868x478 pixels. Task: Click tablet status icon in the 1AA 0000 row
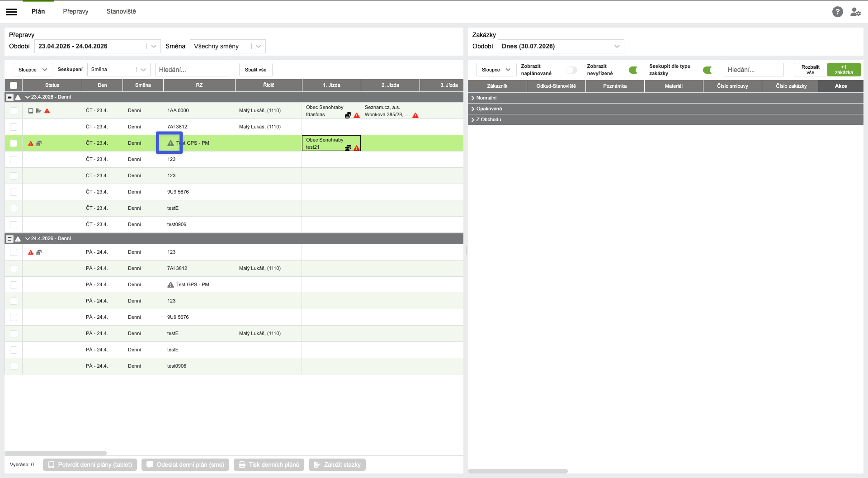click(31, 111)
